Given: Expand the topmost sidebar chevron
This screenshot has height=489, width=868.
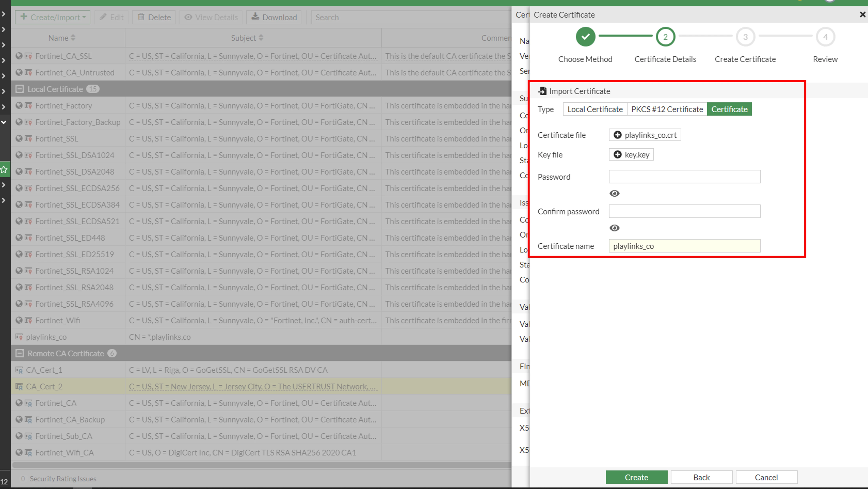Looking at the screenshot, I should pos(3,14).
